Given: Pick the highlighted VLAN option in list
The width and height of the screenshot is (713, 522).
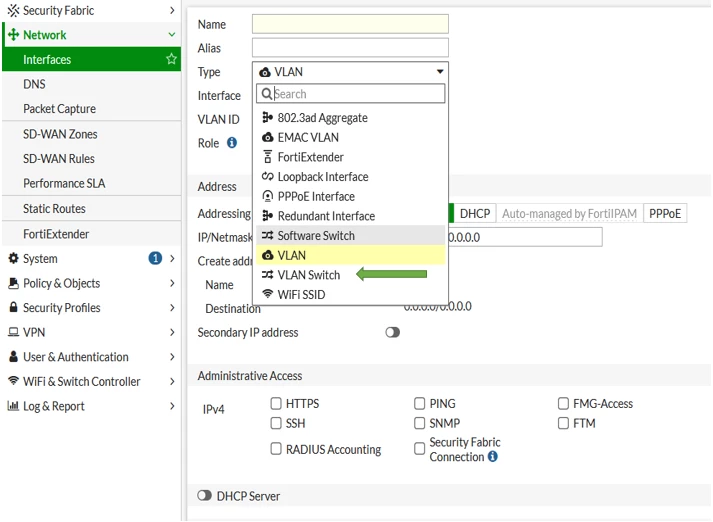Looking at the screenshot, I should point(350,255).
